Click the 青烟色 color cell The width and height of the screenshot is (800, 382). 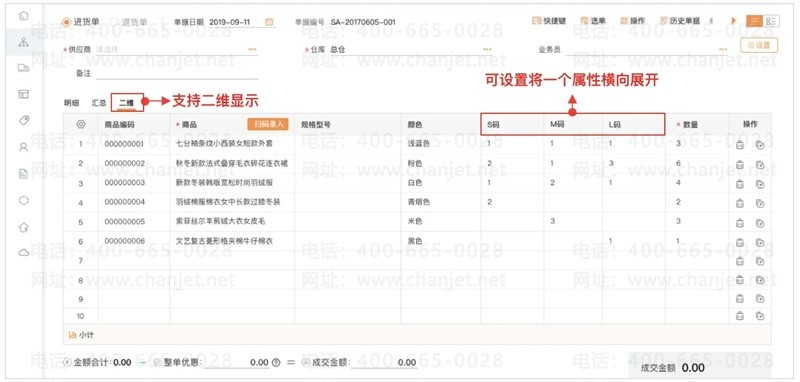pyautogui.click(x=418, y=202)
